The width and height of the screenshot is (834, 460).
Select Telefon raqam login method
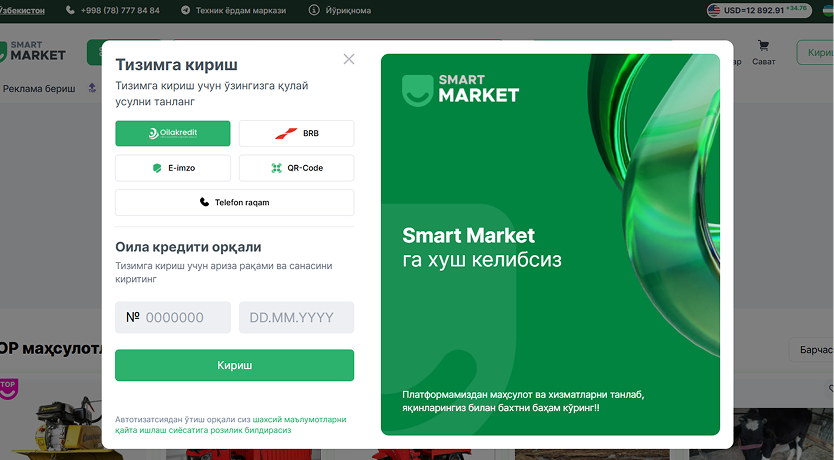coord(235,203)
